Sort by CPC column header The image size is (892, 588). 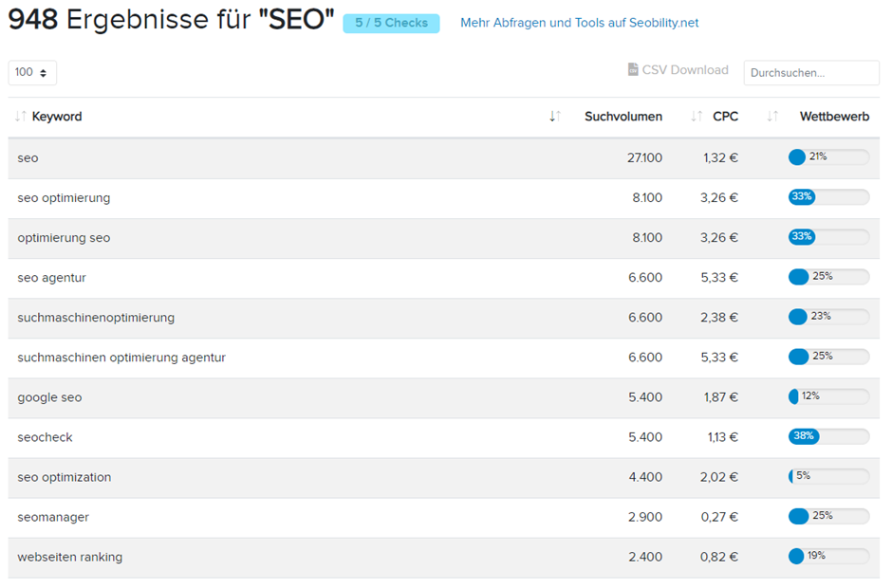[x=725, y=117]
